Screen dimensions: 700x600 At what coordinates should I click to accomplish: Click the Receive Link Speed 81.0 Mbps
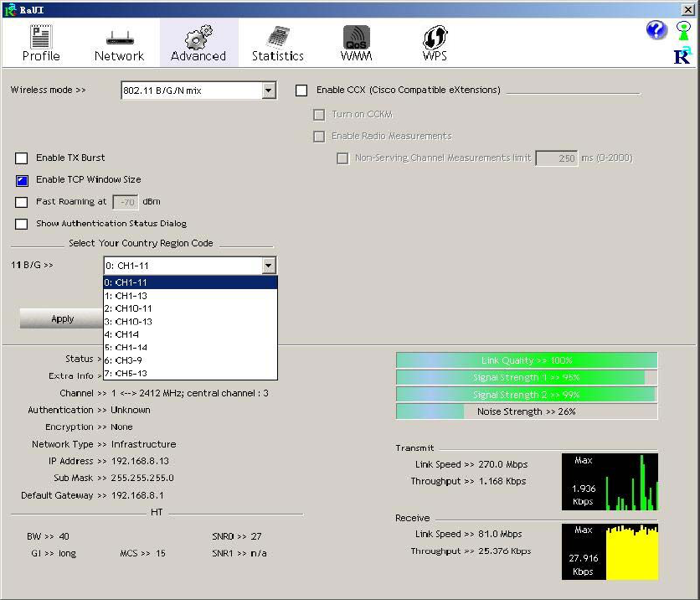pos(500,535)
